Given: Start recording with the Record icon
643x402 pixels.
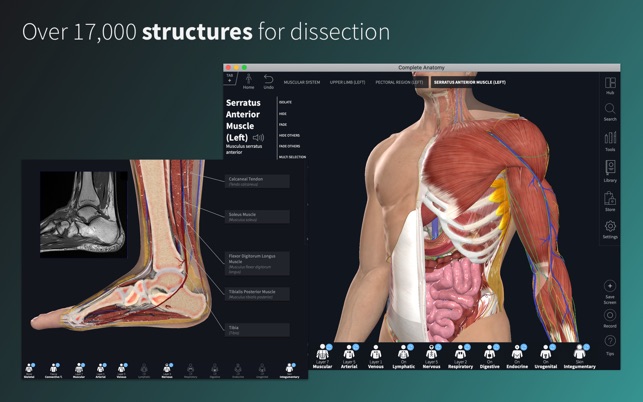Looking at the screenshot, I should 610,317.
